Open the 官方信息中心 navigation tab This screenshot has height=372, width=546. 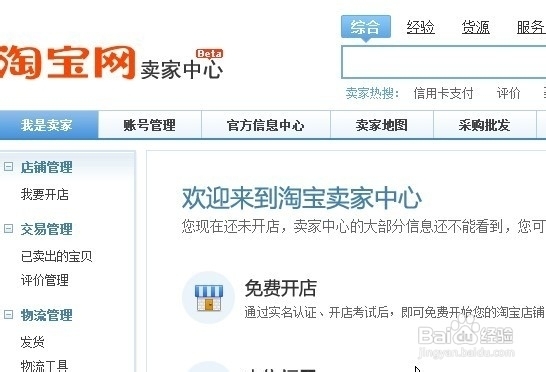click(266, 125)
